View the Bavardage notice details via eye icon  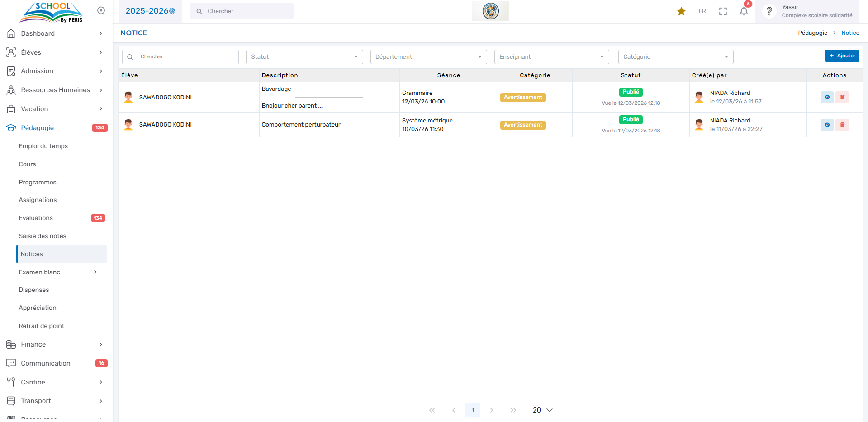(826, 97)
